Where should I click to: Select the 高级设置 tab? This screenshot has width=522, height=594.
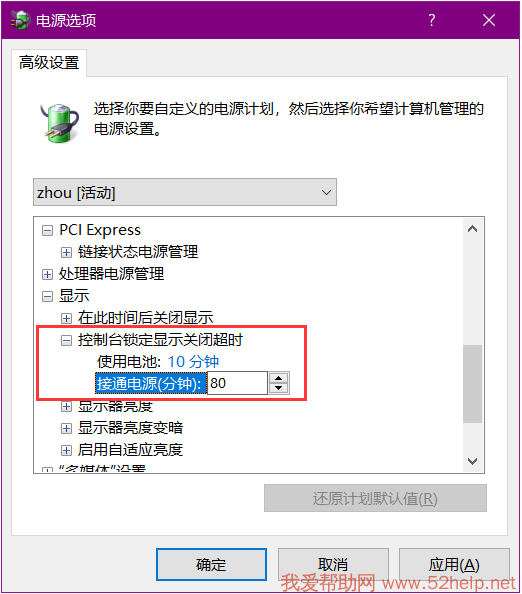pyautogui.click(x=49, y=63)
